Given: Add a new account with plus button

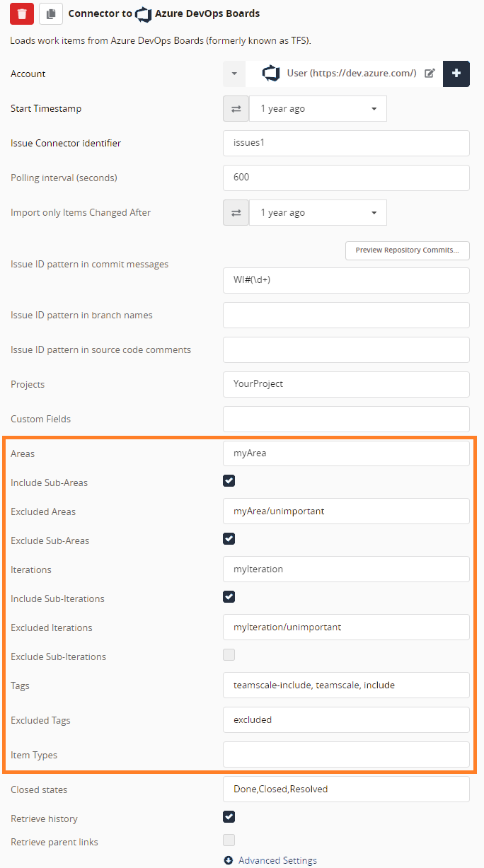Looking at the screenshot, I should tap(456, 74).
